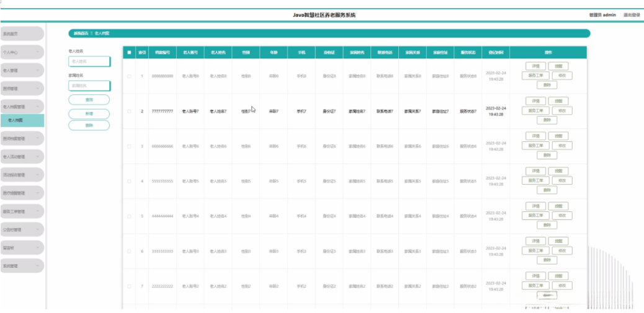Image resolution: width=644 pixels, height=313 pixels.
Task: Click 提醒 for row 2222222222
Action: point(558,276)
